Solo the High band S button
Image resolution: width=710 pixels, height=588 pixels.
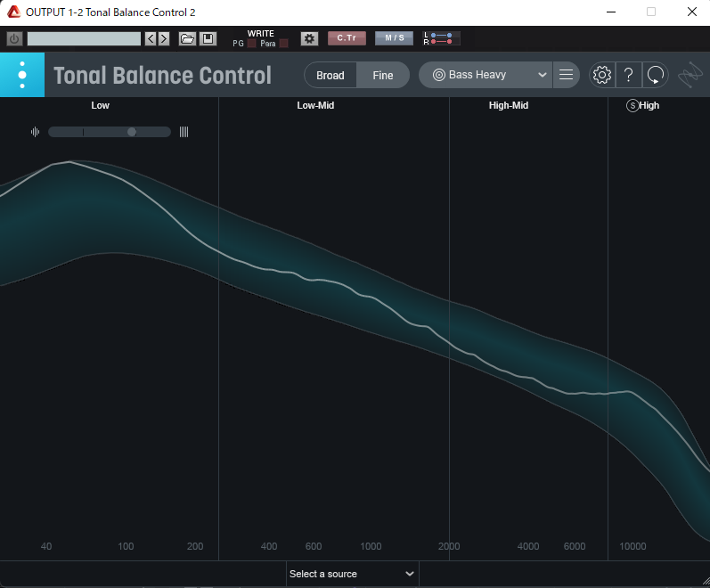tap(632, 106)
